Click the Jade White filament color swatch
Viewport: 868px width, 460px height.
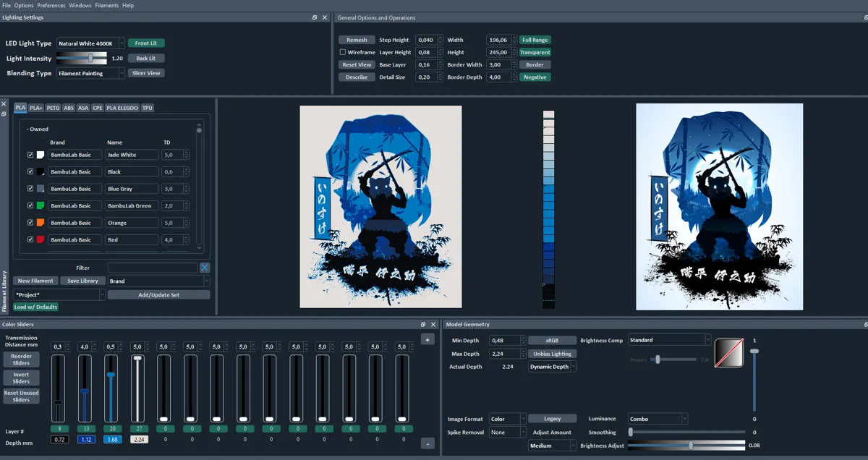click(41, 155)
